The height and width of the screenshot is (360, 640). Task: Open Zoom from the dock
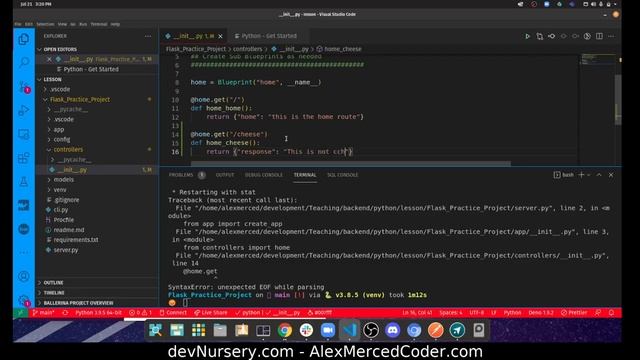tap(328, 330)
